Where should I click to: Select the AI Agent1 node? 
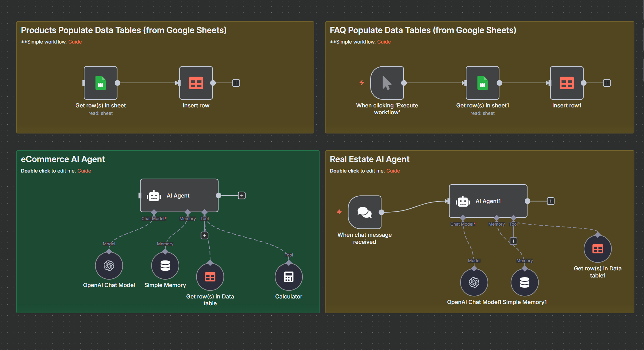tap(488, 201)
